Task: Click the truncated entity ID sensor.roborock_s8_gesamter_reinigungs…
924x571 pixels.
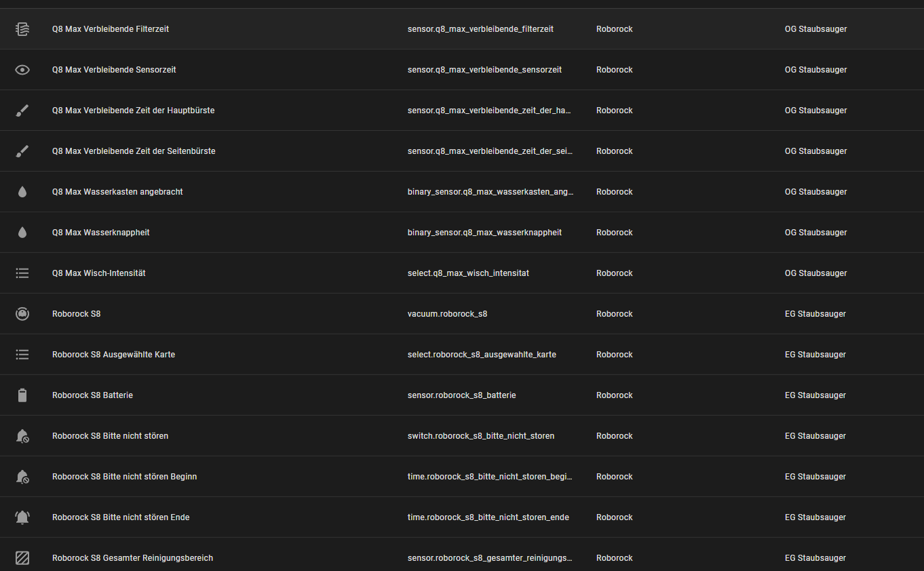Action: [x=490, y=558]
